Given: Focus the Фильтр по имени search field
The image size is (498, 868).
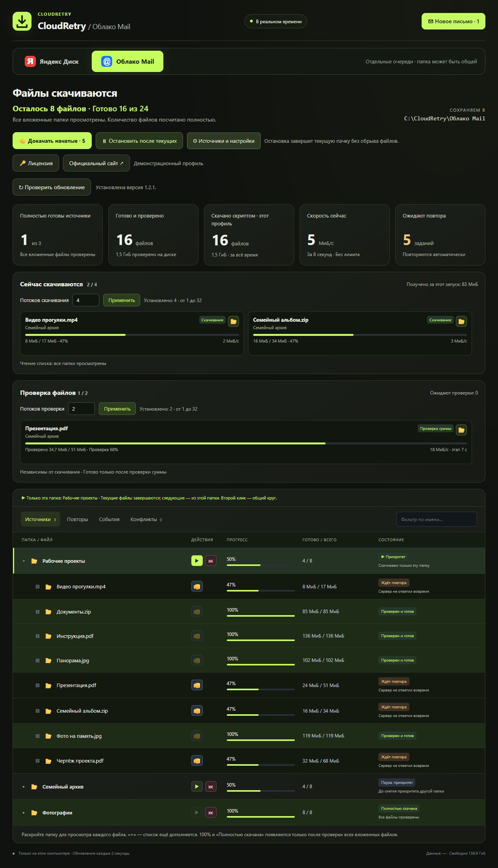Looking at the screenshot, I should (437, 519).
